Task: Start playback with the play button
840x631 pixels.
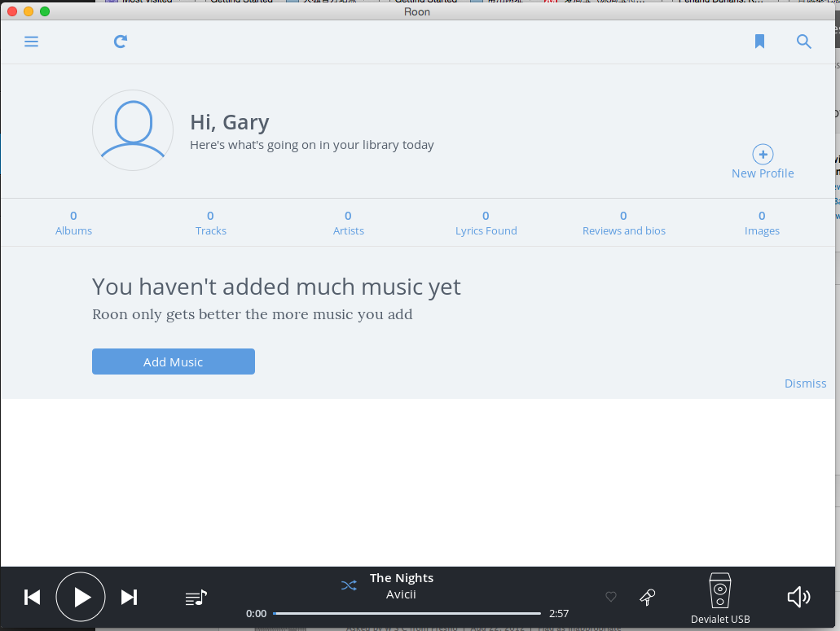Action: click(x=81, y=598)
